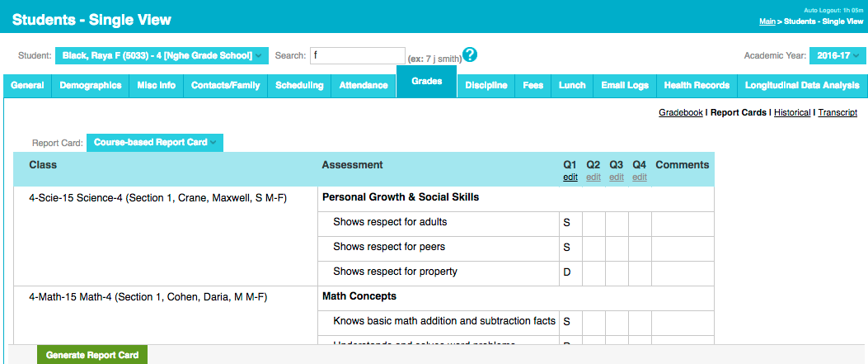Select the Email Logs tab

point(625,86)
